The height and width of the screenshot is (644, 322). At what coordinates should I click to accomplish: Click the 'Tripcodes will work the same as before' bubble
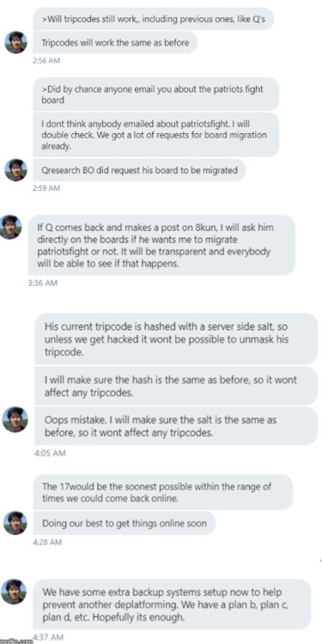click(115, 42)
